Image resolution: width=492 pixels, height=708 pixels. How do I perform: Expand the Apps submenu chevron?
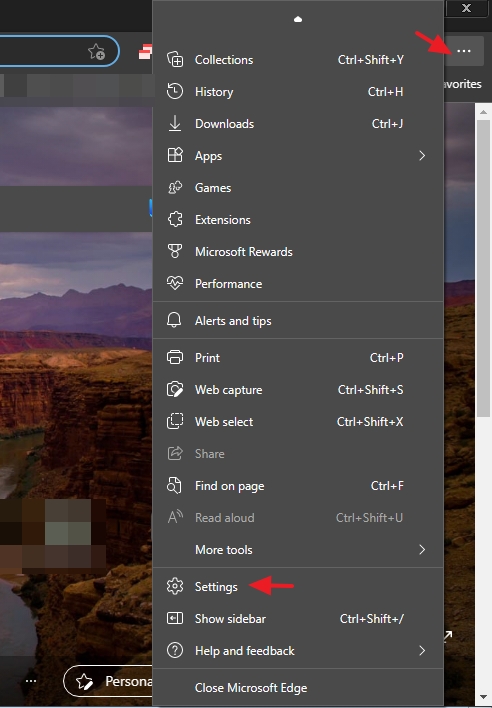[x=422, y=156]
